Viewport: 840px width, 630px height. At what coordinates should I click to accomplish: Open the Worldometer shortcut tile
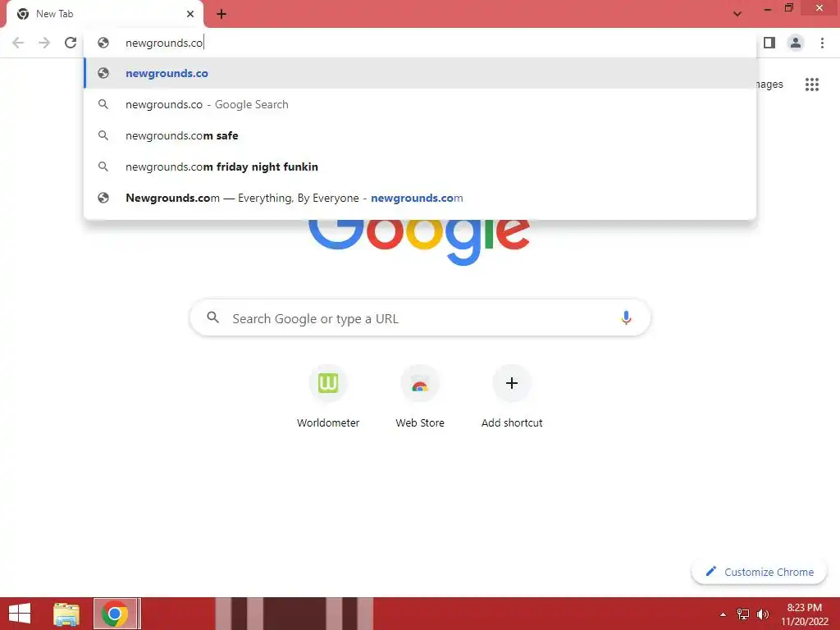click(x=328, y=396)
